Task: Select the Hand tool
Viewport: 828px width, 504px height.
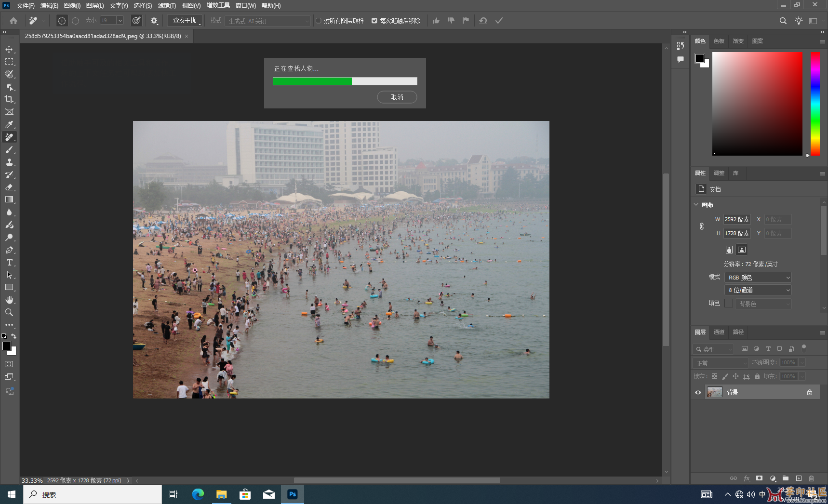Action: (x=9, y=300)
